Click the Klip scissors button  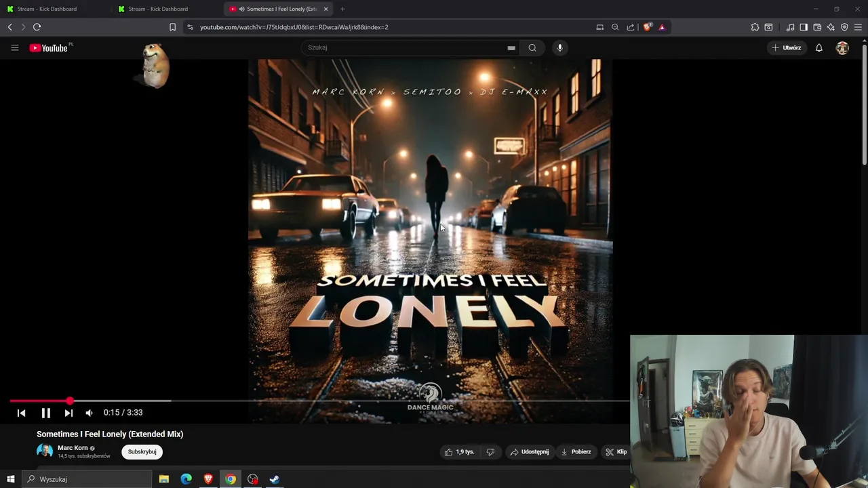pyautogui.click(x=616, y=452)
